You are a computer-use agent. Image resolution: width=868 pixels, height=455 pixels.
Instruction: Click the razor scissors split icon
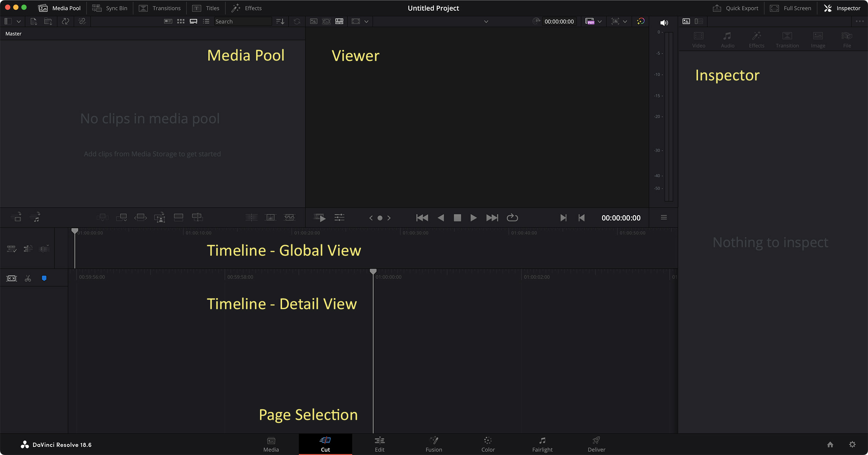(x=28, y=279)
